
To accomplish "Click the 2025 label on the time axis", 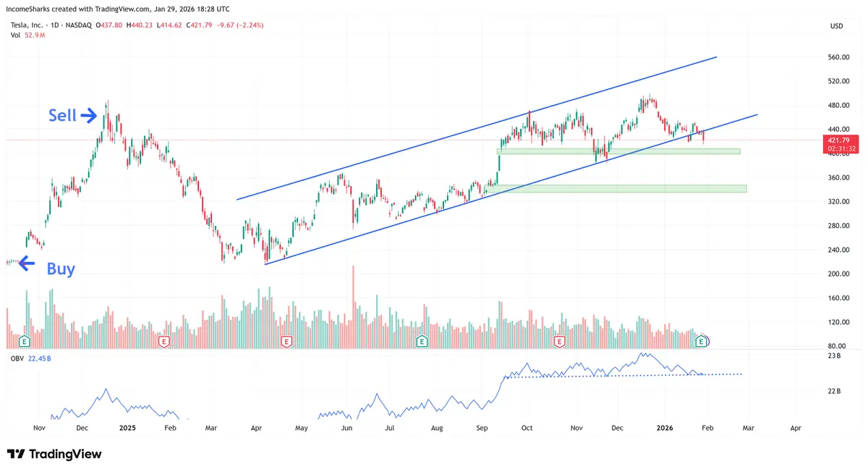I will (127, 428).
